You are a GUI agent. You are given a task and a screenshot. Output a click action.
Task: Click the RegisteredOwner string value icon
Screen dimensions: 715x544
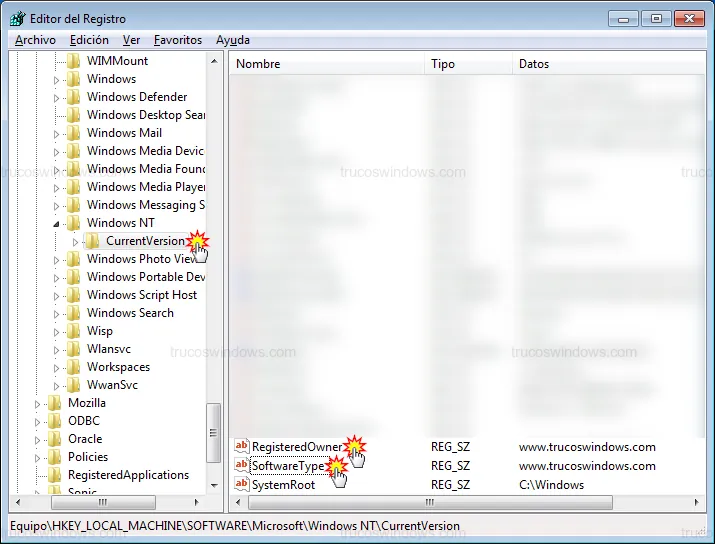pyautogui.click(x=241, y=447)
